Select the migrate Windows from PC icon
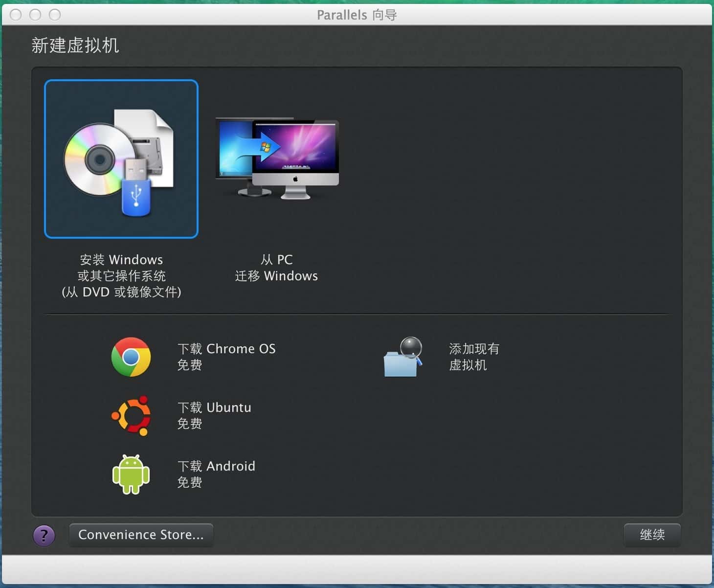This screenshot has width=714, height=588. (277, 159)
